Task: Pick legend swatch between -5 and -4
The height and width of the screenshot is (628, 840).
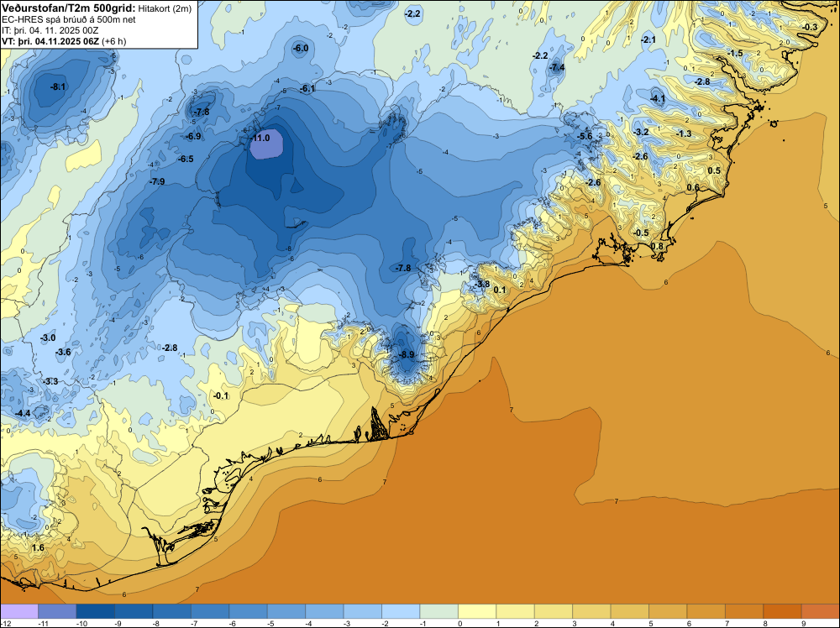Action: pos(286,611)
